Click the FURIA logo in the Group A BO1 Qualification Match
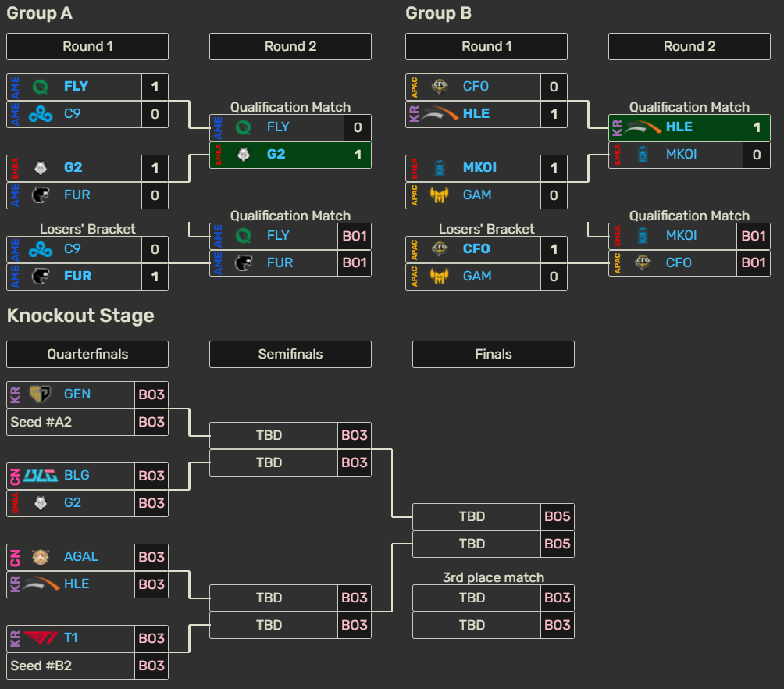The width and height of the screenshot is (784, 689). 244,262
